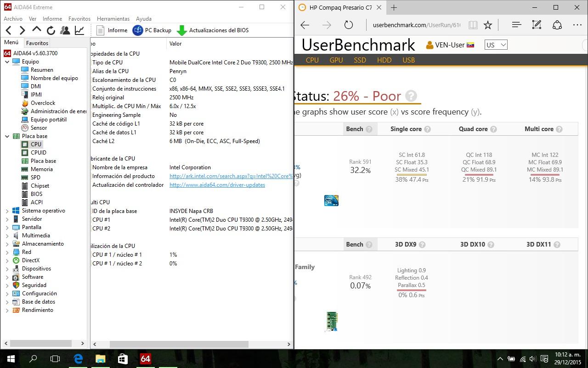Viewport: 588px width, 368px height.
Task: Open the USB nav link on UserBenchmark
Action: (x=408, y=60)
